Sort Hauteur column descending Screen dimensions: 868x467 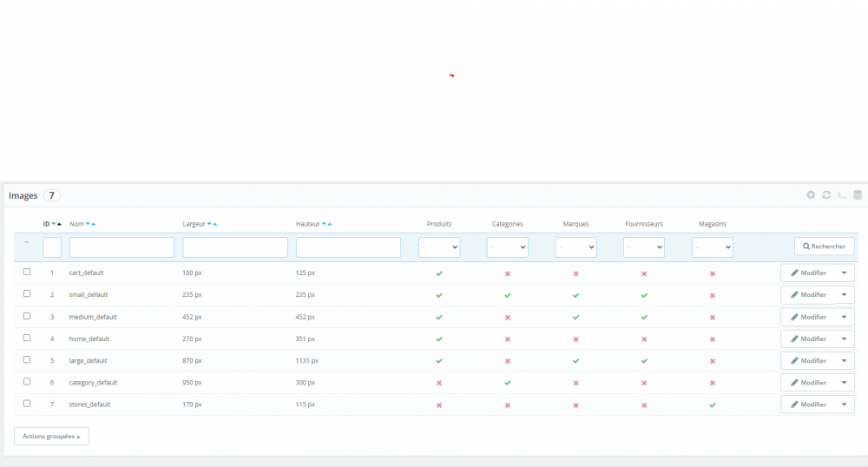click(x=324, y=224)
